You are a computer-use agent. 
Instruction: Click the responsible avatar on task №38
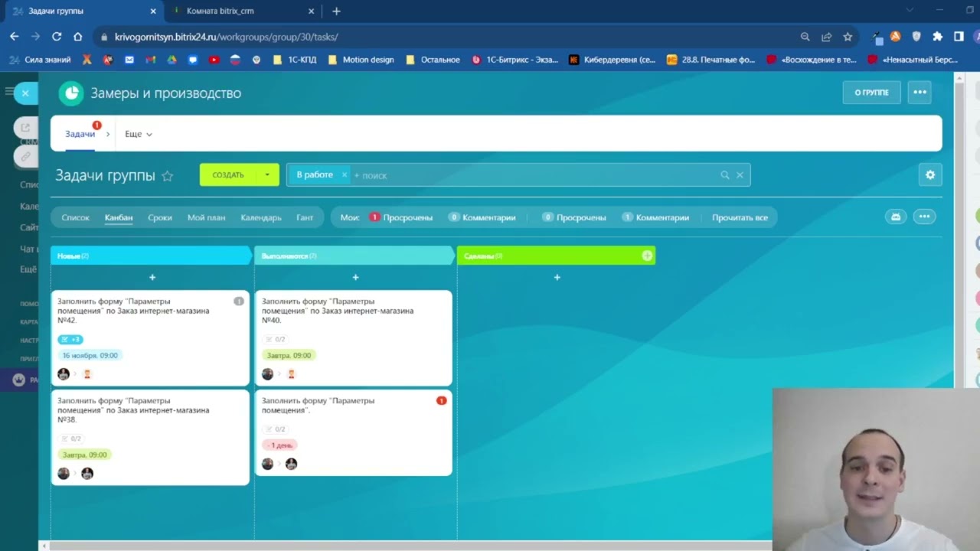87,474
